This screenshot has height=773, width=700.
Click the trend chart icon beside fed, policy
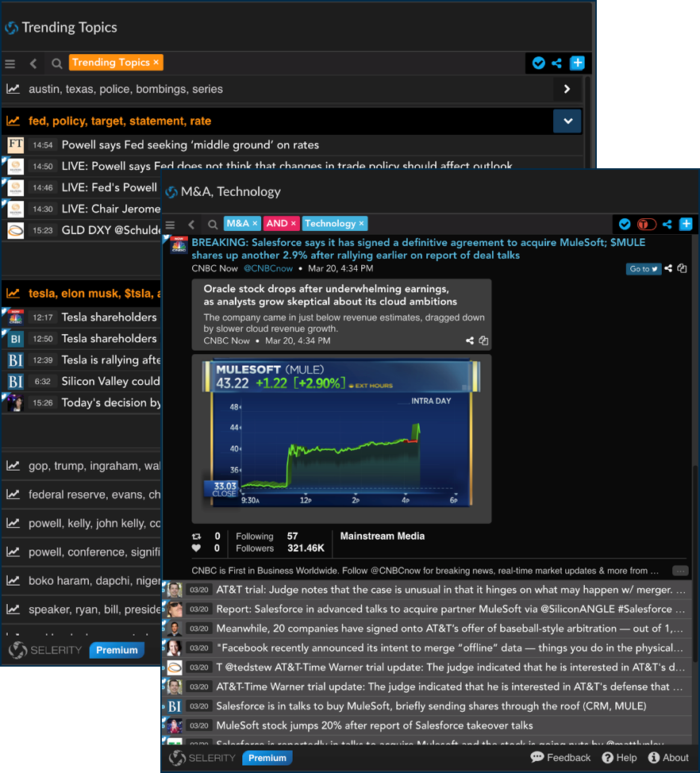point(13,121)
